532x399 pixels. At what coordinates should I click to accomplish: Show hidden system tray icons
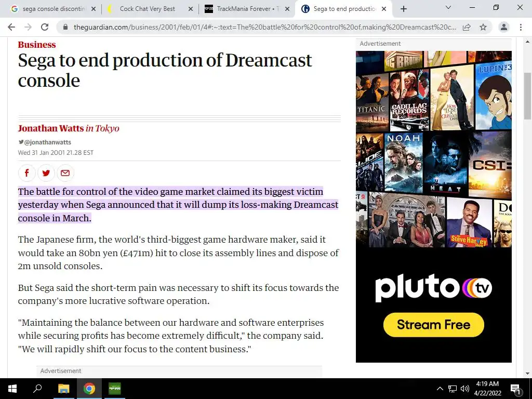pyautogui.click(x=440, y=389)
